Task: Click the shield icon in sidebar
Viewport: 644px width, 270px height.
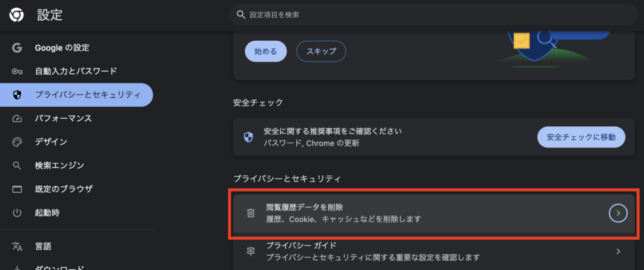Action: coord(17,95)
